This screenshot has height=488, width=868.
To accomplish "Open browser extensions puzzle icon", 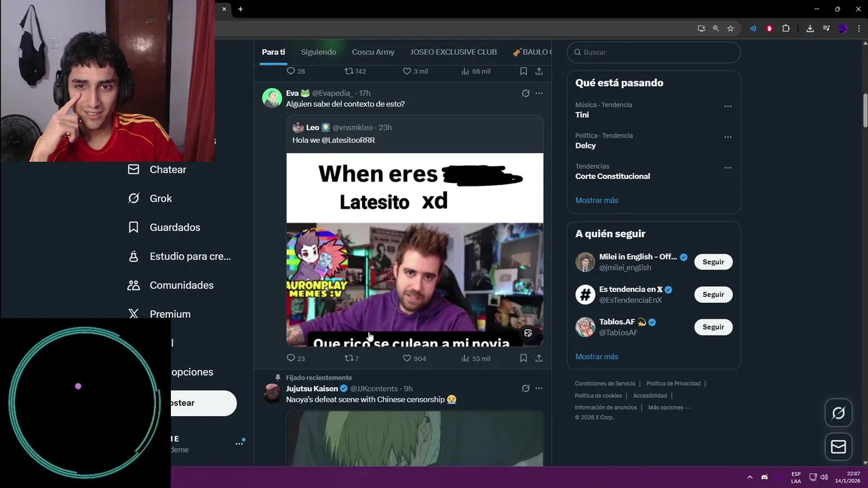I will click(786, 28).
